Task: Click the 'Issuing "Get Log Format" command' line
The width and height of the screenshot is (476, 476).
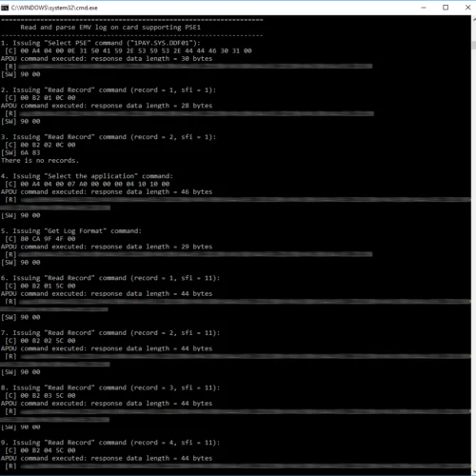Action: [71, 231]
